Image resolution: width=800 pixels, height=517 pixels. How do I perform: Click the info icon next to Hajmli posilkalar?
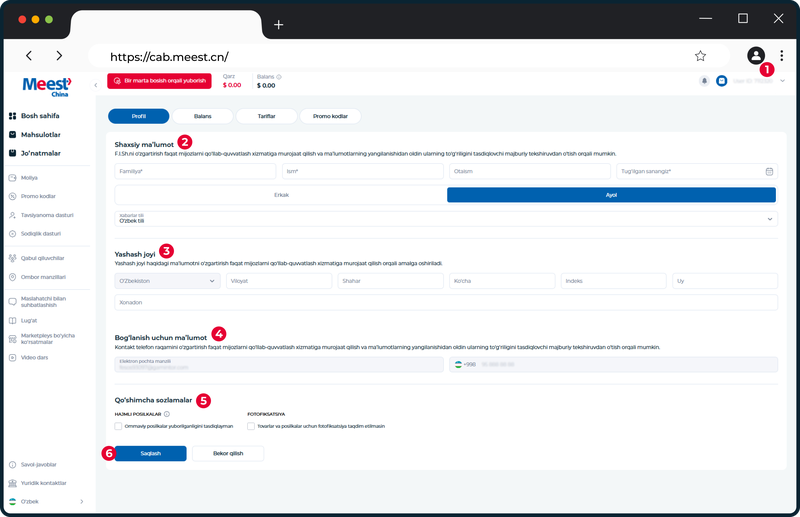click(x=167, y=414)
